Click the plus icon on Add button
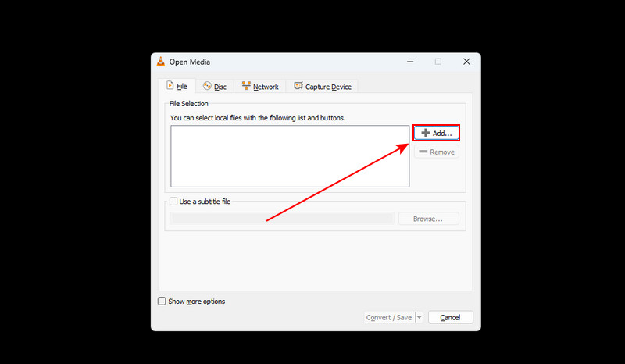625x364 pixels. [425, 133]
